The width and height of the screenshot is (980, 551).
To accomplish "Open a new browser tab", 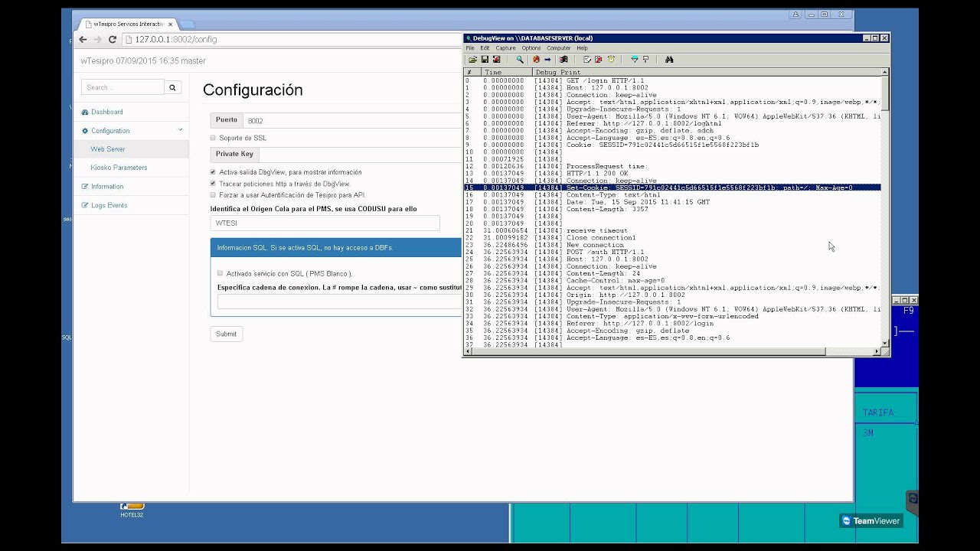I will pyautogui.click(x=188, y=24).
